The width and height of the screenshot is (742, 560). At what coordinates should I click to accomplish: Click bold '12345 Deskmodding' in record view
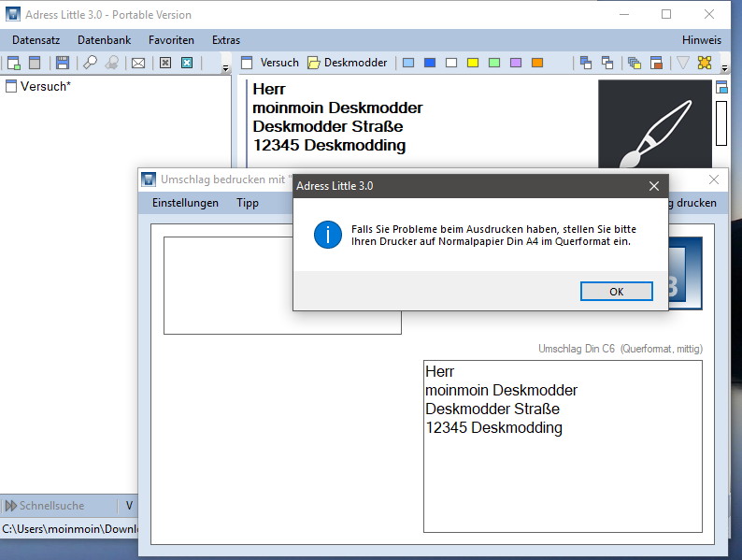click(x=329, y=145)
